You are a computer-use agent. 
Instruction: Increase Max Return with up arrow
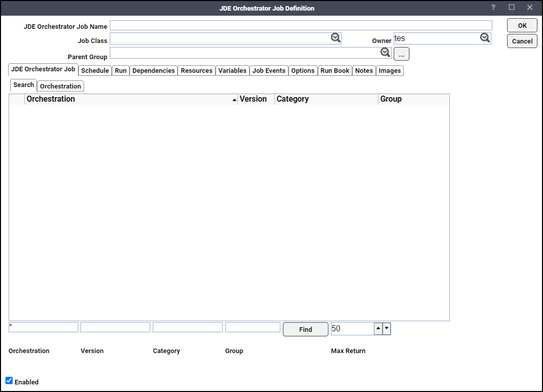click(x=378, y=328)
